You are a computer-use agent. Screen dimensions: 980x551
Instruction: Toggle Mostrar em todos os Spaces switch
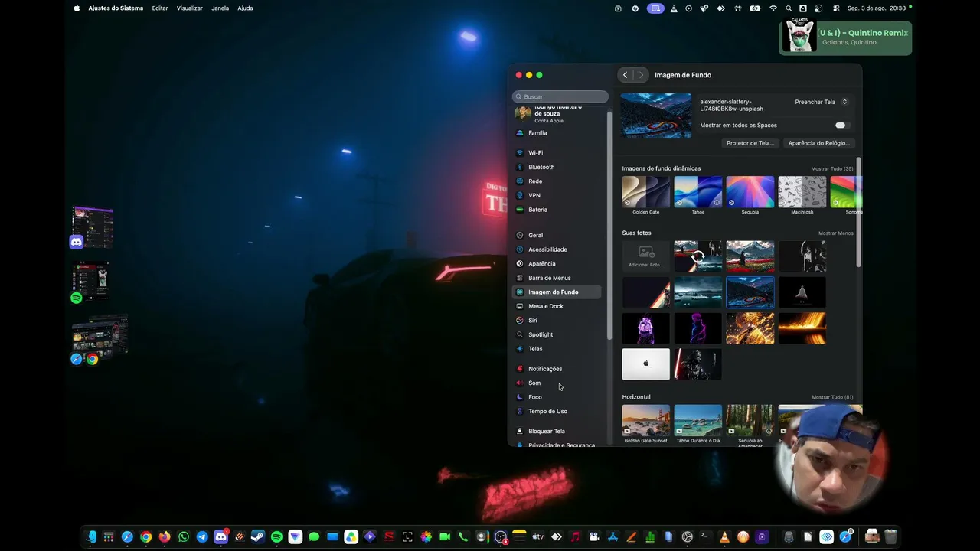(x=841, y=126)
